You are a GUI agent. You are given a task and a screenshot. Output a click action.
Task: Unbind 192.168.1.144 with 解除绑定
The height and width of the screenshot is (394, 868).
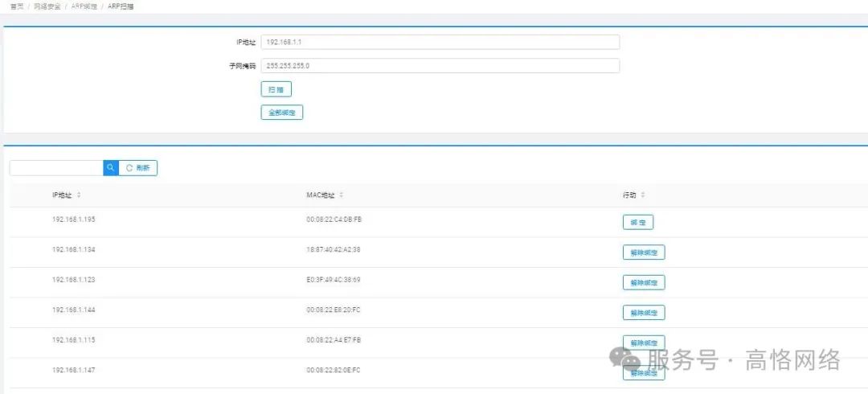[x=644, y=313]
